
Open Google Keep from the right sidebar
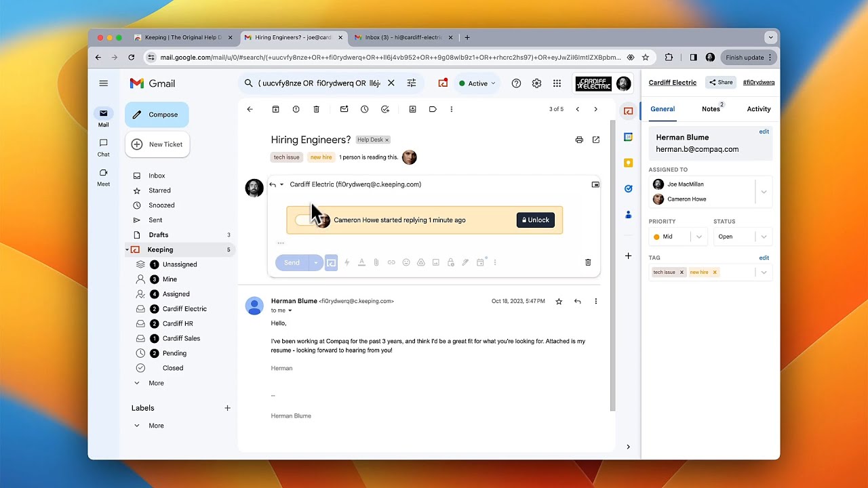coord(628,163)
